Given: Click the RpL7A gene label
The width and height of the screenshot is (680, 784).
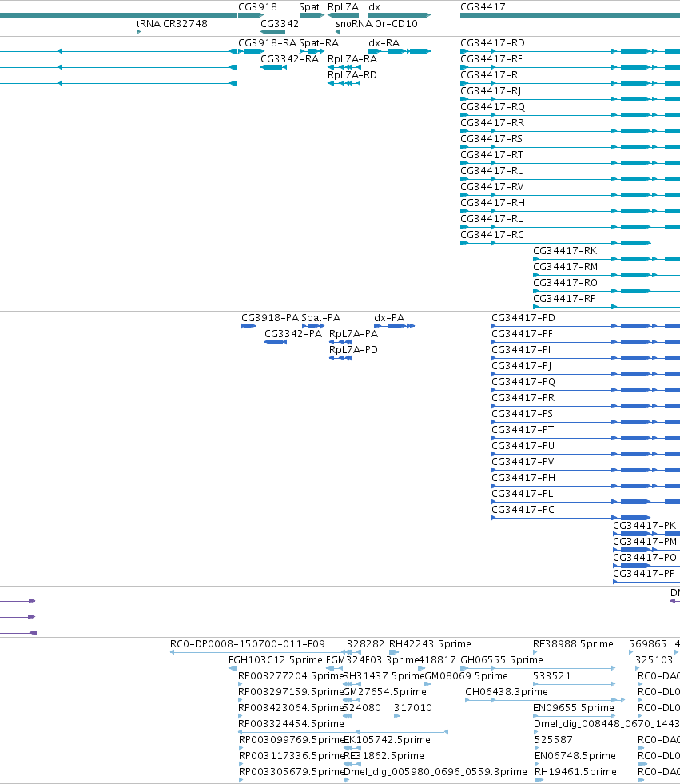Looking at the screenshot, I should point(343,7).
